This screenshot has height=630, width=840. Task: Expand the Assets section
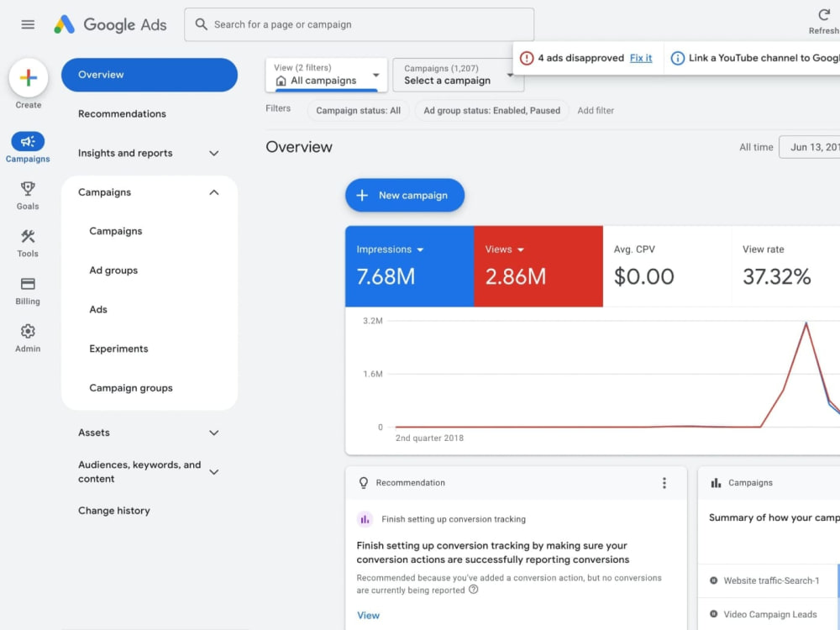tap(213, 433)
